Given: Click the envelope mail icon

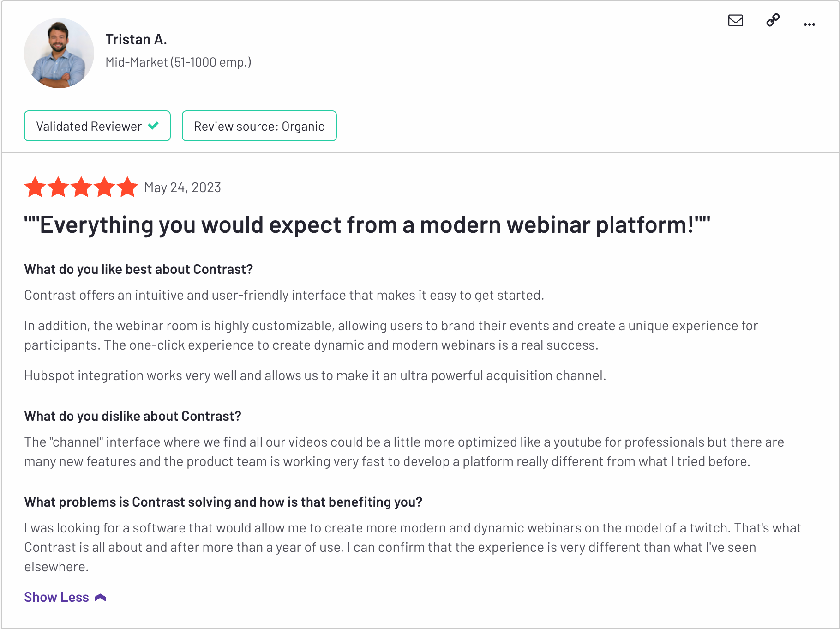Looking at the screenshot, I should 736,20.
